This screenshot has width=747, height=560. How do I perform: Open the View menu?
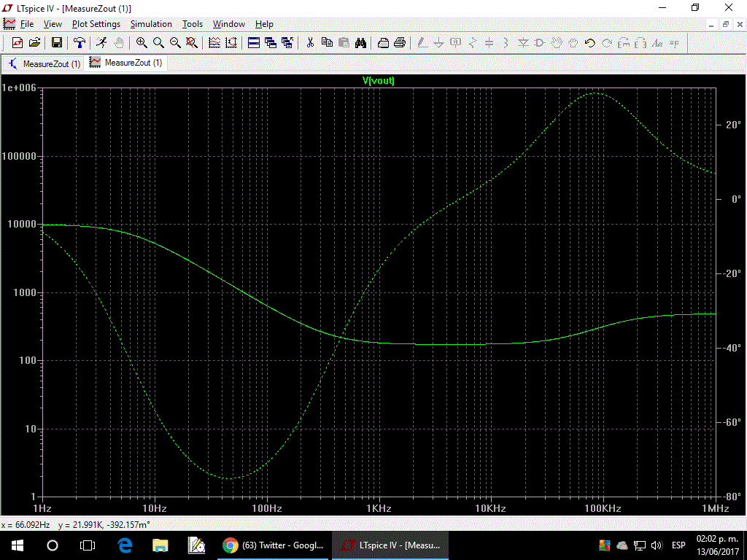point(53,24)
